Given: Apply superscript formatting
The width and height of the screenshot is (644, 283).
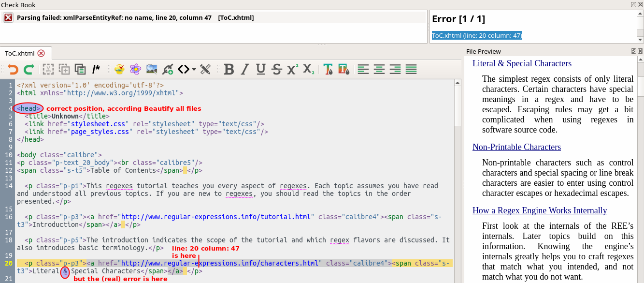Looking at the screenshot, I should (293, 69).
